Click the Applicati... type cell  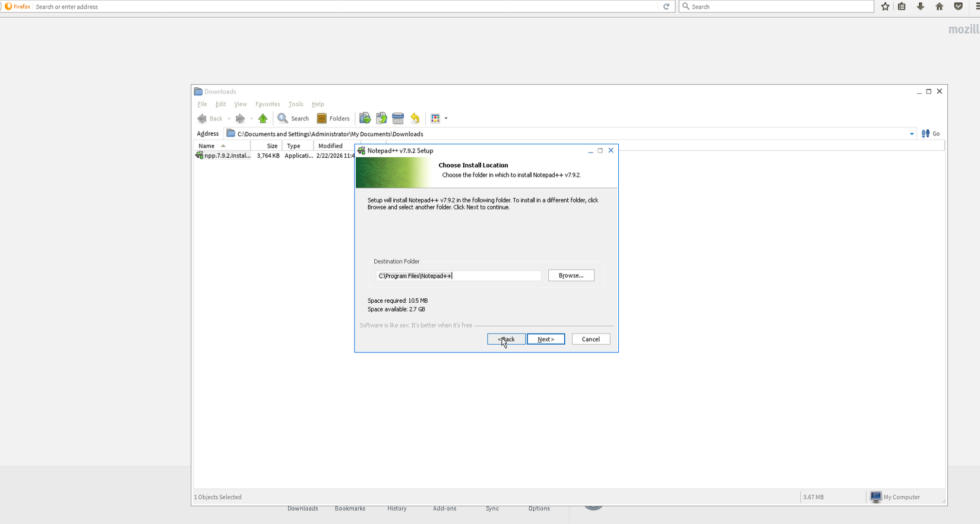point(299,156)
